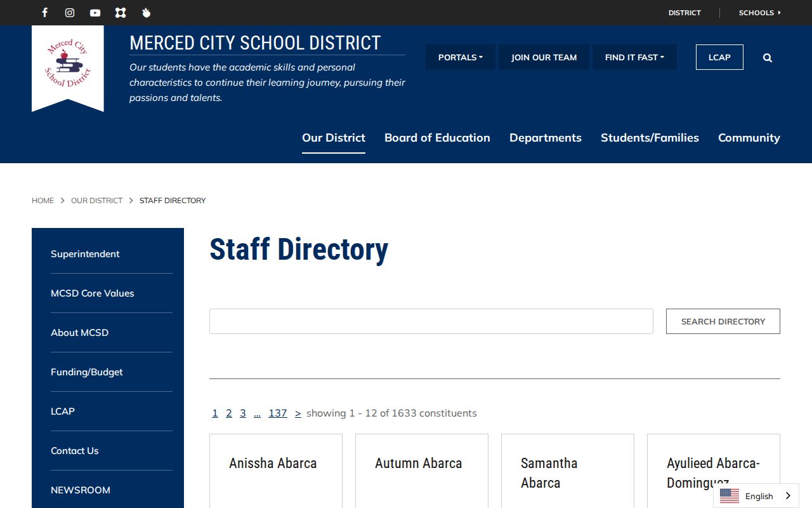The width and height of the screenshot is (812, 508).
Task: Open the Our District main menu
Action: tap(334, 138)
